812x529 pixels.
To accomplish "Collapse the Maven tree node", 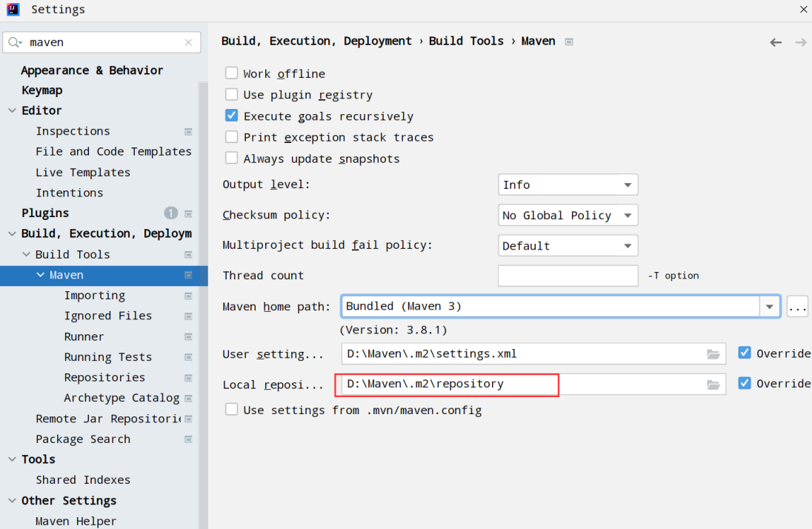I will point(41,275).
